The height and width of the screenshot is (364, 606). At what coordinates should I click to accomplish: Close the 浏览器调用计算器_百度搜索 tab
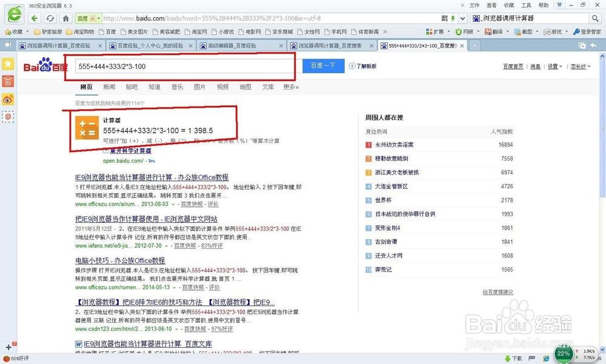(x=371, y=45)
